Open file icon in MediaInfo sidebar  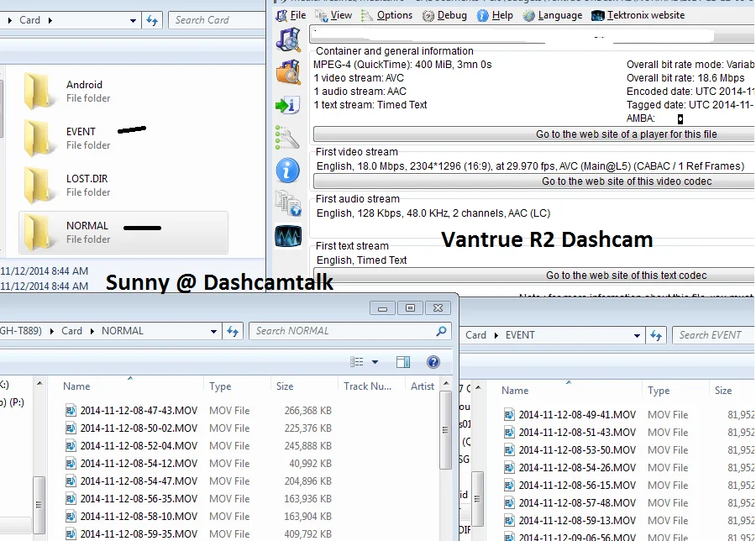pos(288,39)
